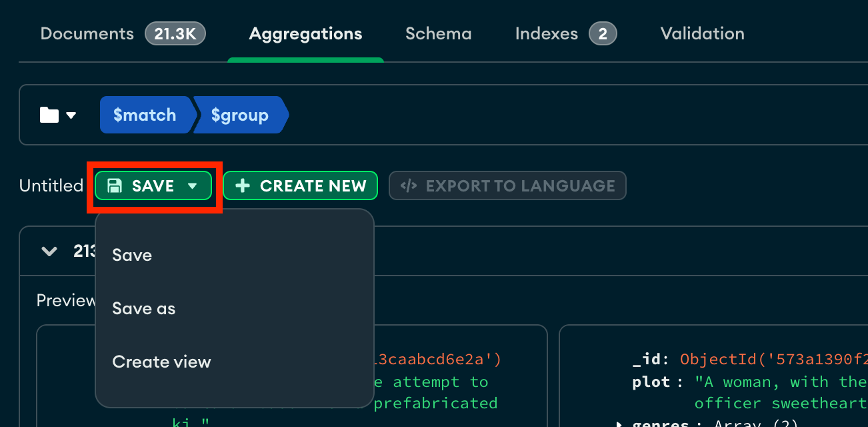Screen dimensions: 868x427
Task: Open the Documents tab
Action: pyautogui.click(x=87, y=33)
